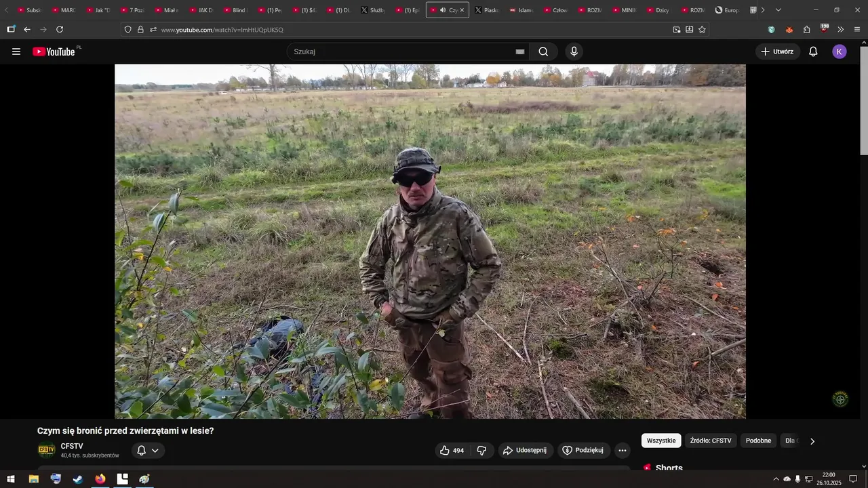Click the magnifier search button

[543, 52]
